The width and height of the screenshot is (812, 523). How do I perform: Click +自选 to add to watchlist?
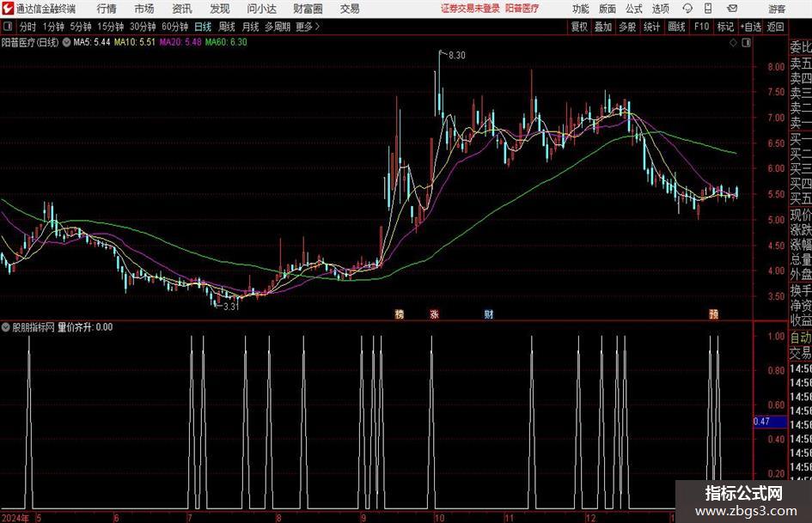(751, 27)
